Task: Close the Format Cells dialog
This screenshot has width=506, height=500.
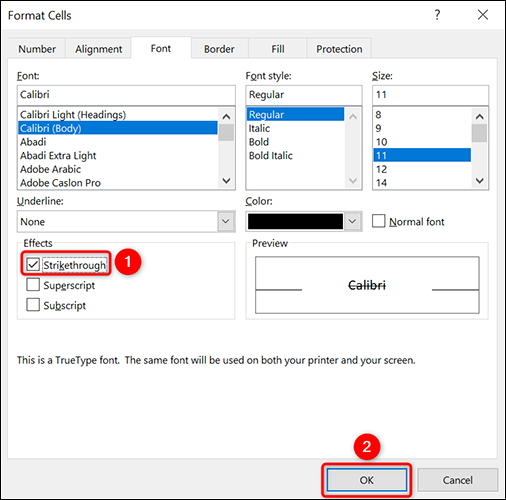Action: (483, 15)
